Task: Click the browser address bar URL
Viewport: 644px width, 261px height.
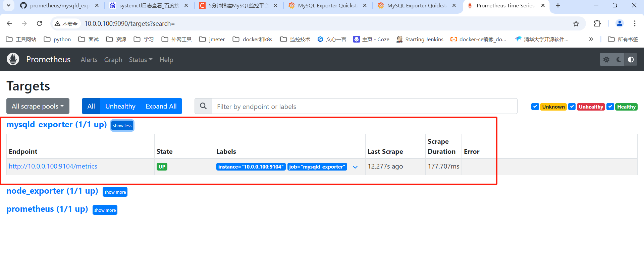Action: point(129,23)
